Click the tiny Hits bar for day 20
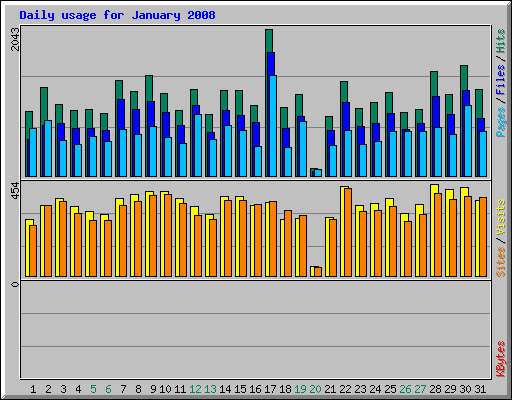The width and height of the screenshot is (512, 400). (x=312, y=172)
